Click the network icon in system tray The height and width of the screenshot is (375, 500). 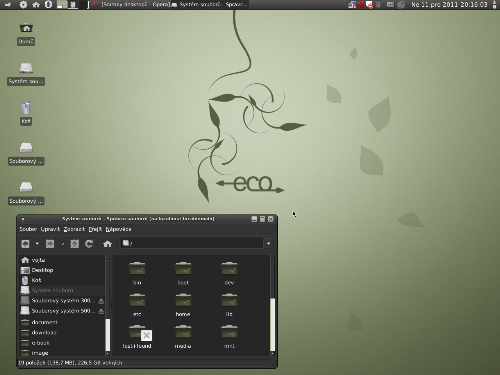352,5
